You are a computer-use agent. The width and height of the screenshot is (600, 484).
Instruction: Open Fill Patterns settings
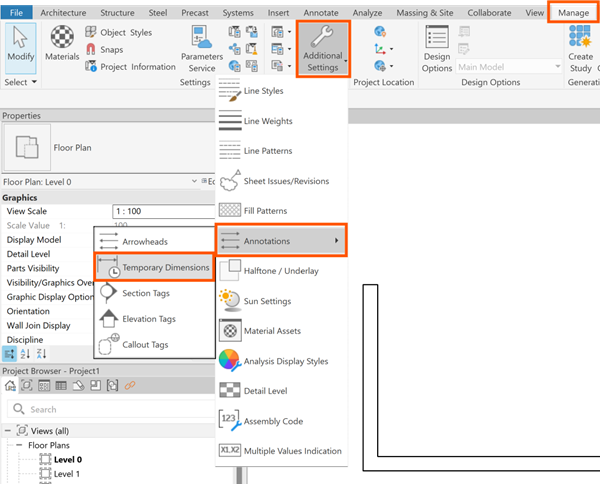[x=281, y=211]
